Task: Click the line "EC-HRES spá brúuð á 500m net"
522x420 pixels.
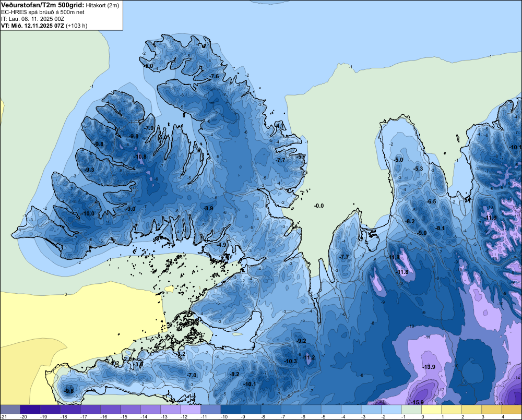Action: coord(43,12)
